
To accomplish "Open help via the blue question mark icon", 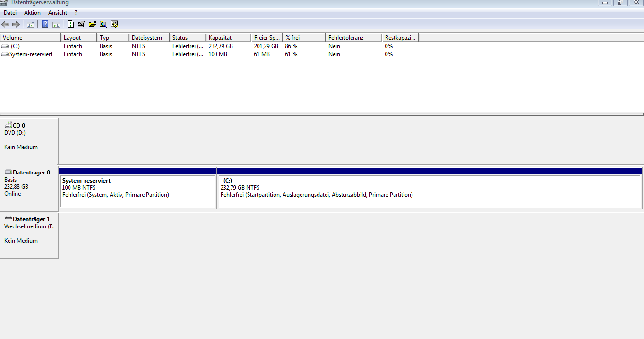I will (x=45, y=24).
